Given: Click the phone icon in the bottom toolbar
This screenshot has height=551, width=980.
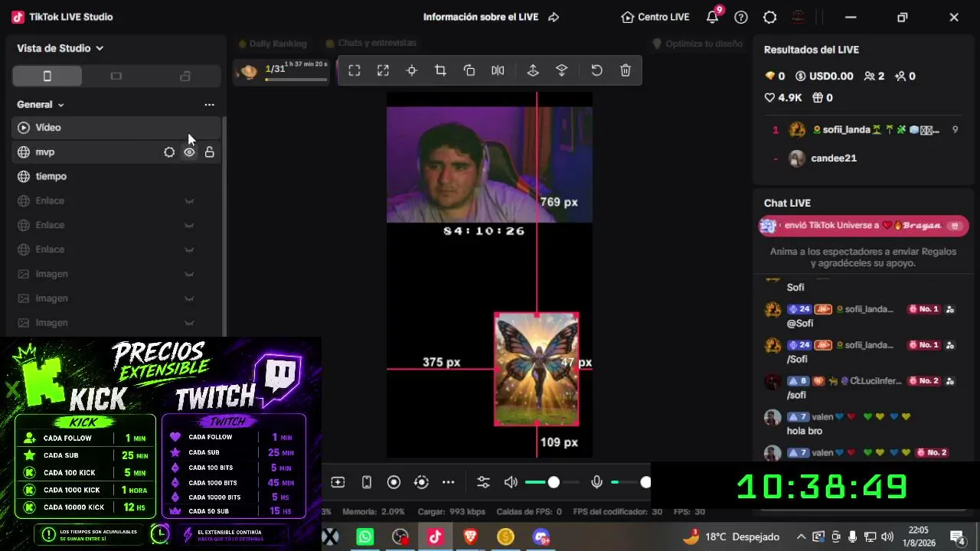Looking at the screenshot, I should pyautogui.click(x=367, y=482).
